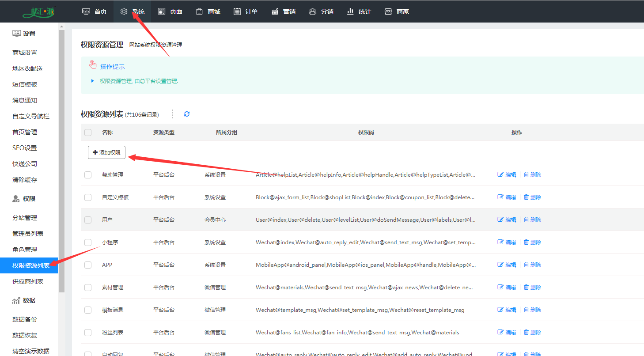Check the box for 帮助管理 row

click(88, 175)
